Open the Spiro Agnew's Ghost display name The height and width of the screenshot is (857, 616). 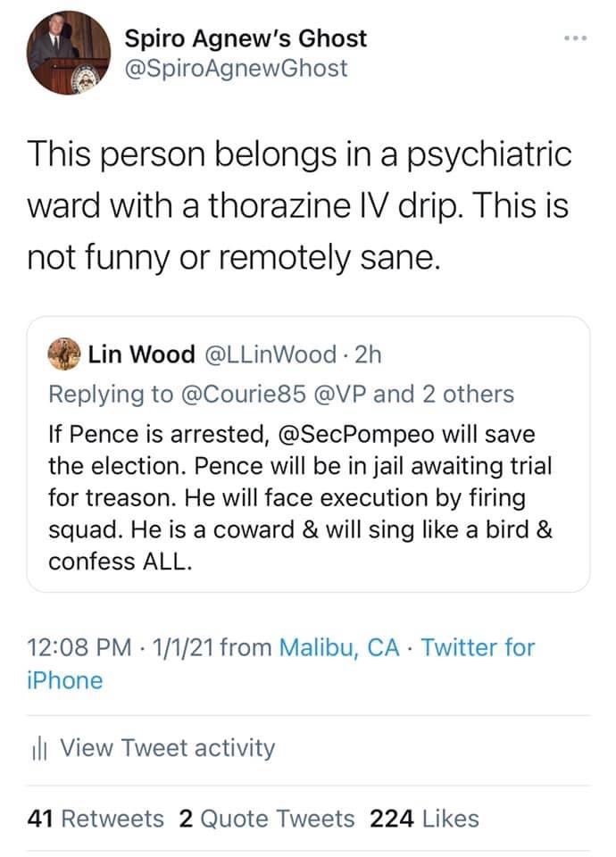(x=246, y=38)
